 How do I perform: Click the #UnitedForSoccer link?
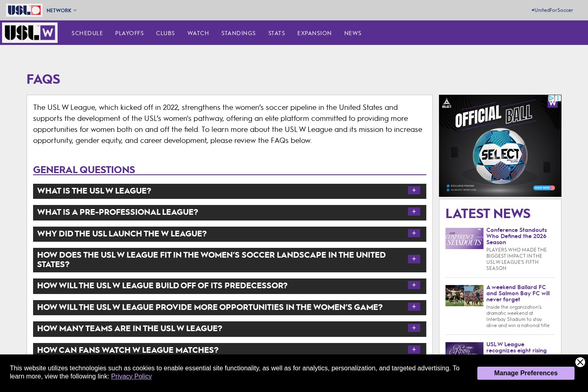pos(552,10)
